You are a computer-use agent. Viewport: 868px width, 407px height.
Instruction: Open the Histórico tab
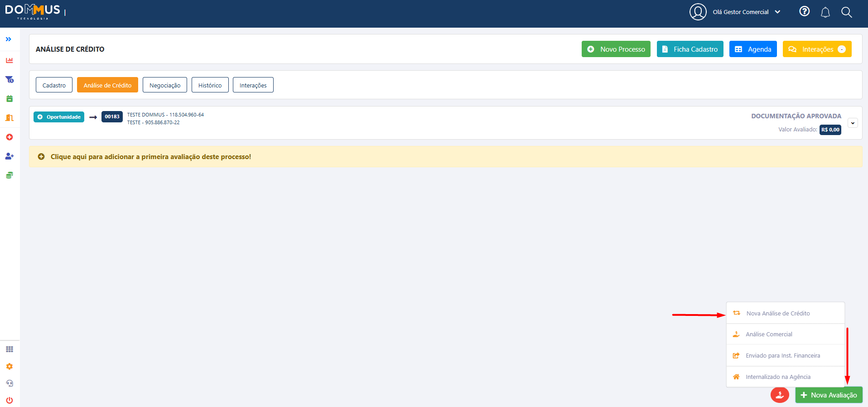coord(210,85)
